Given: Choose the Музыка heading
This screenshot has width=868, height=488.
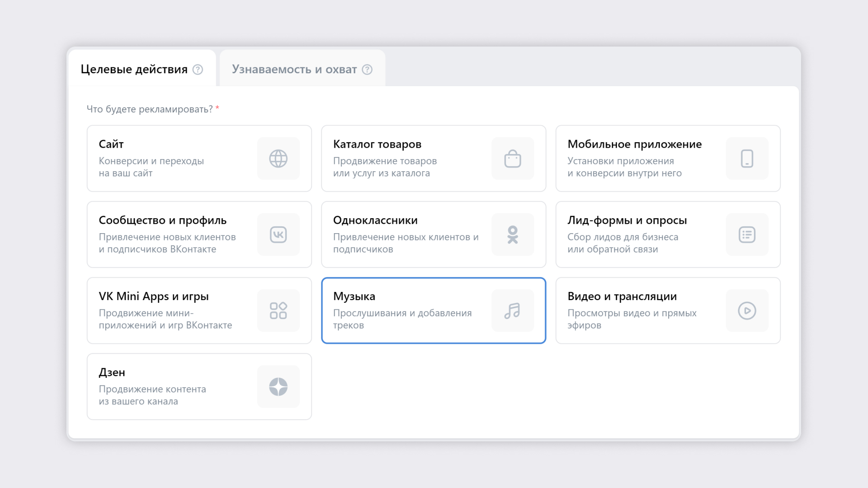Looking at the screenshot, I should [354, 296].
